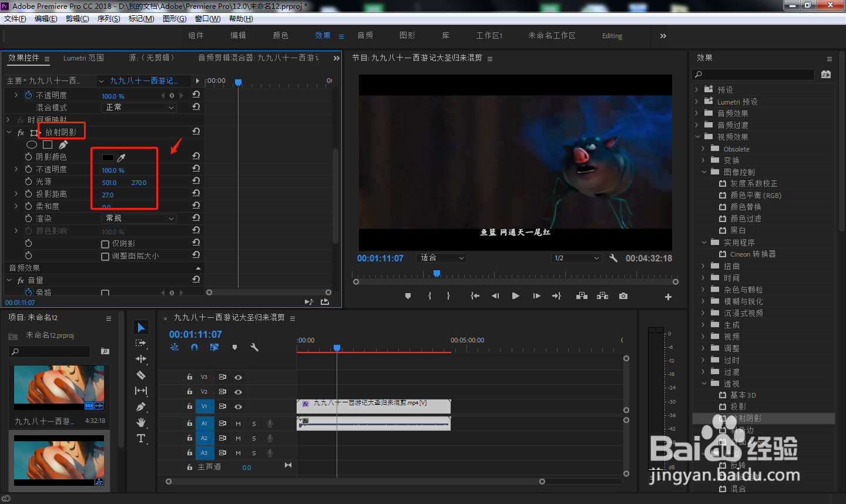This screenshot has height=504, width=846.
Task: Create ellipse mask for radial shadow
Action: (32, 145)
